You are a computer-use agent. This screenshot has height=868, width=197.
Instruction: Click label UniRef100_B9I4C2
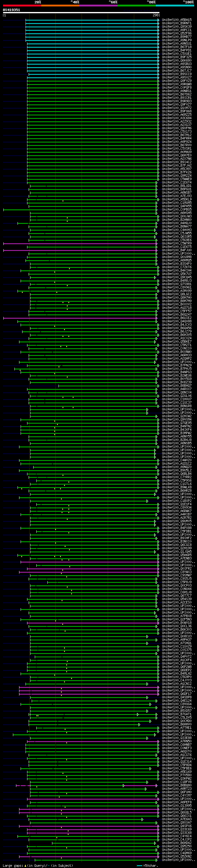177,162
